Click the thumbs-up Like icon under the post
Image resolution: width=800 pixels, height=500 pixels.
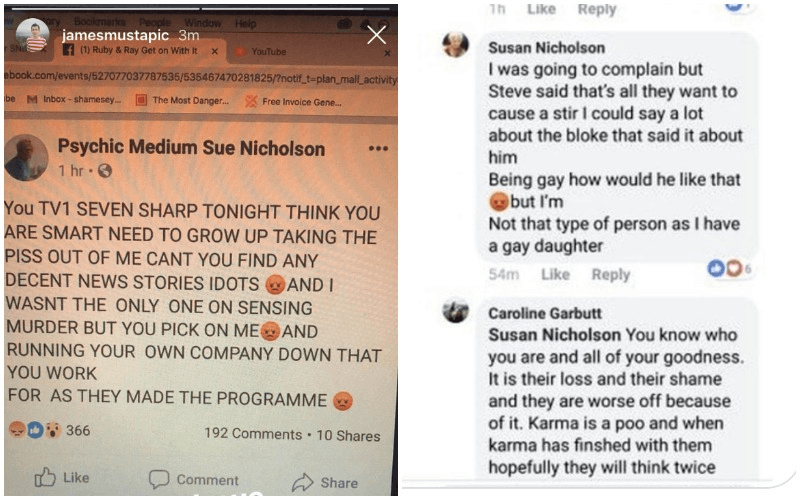(x=45, y=478)
